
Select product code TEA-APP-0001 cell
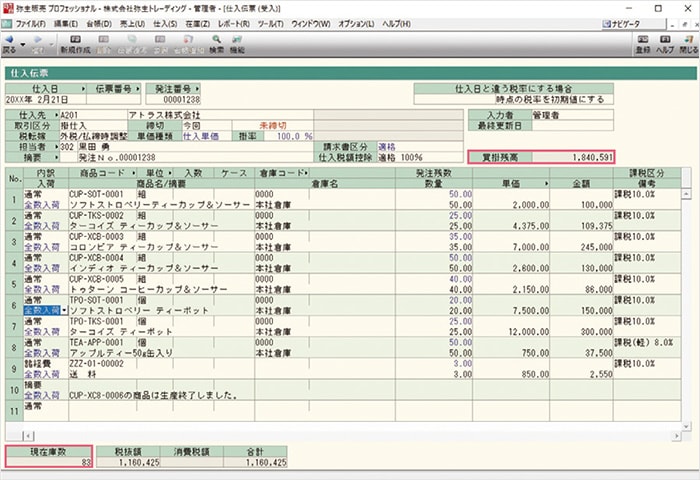102,342
